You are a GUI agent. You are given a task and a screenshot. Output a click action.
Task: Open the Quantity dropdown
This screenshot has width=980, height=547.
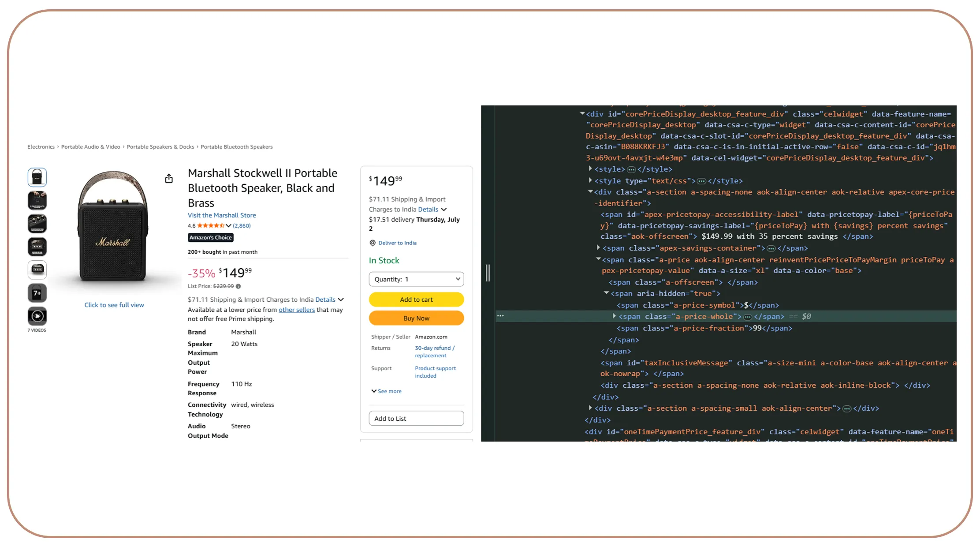point(416,279)
